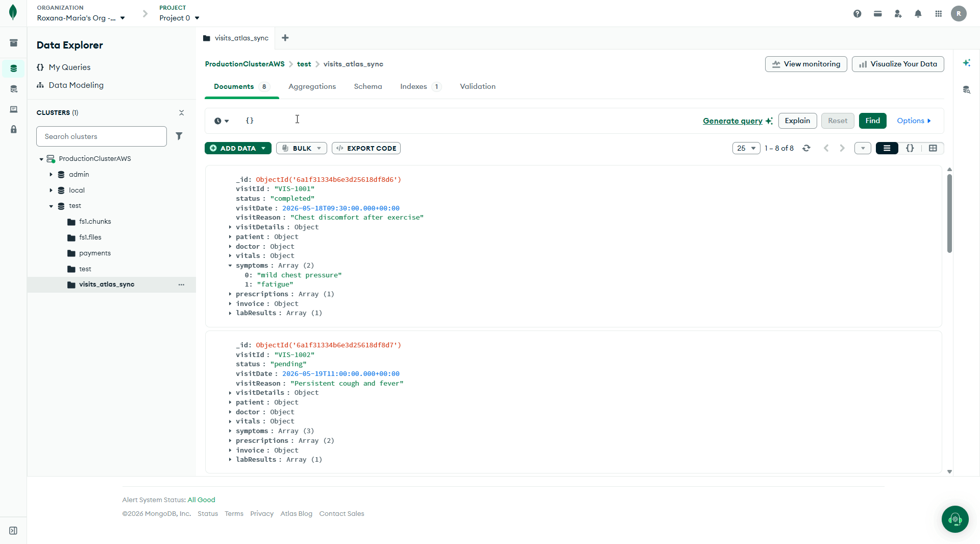980x544 pixels.
Task: Click into the query filter bar
Action: pyautogui.click(x=470, y=121)
